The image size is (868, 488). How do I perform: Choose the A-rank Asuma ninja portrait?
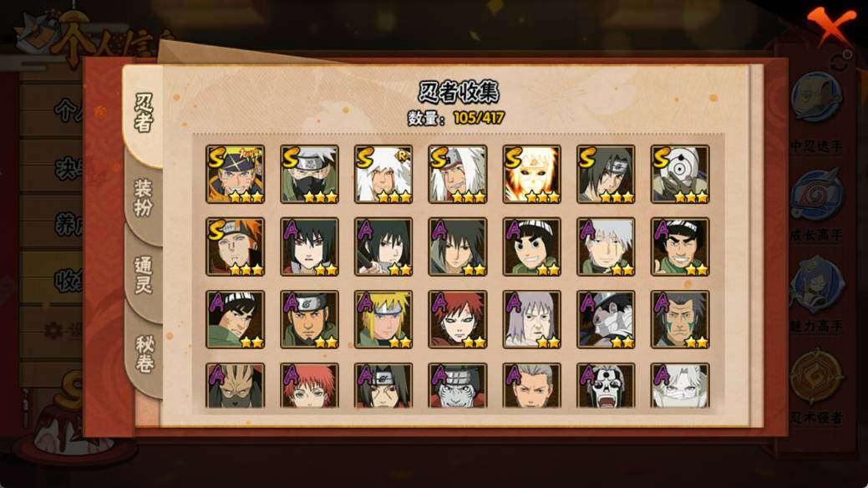point(309,319)
